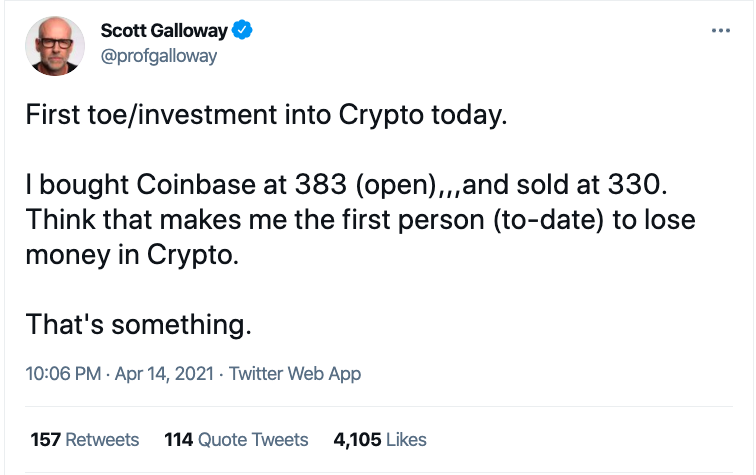Viewport: 756px width, 475px height.
Task: Open the Scott Galloway display name link
Action: click(x=164, y=31)
